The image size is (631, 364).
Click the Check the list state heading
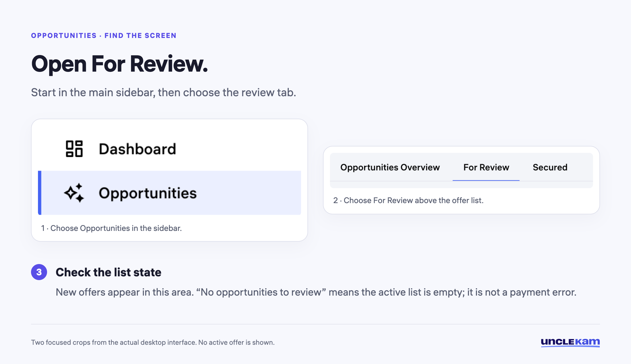(x=109, y=272)
